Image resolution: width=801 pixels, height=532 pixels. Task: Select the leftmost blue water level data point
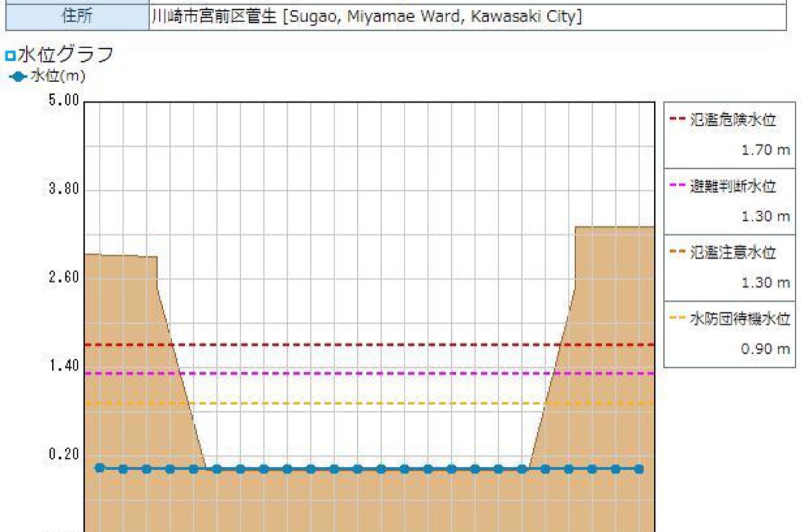[x=100, y=468]
